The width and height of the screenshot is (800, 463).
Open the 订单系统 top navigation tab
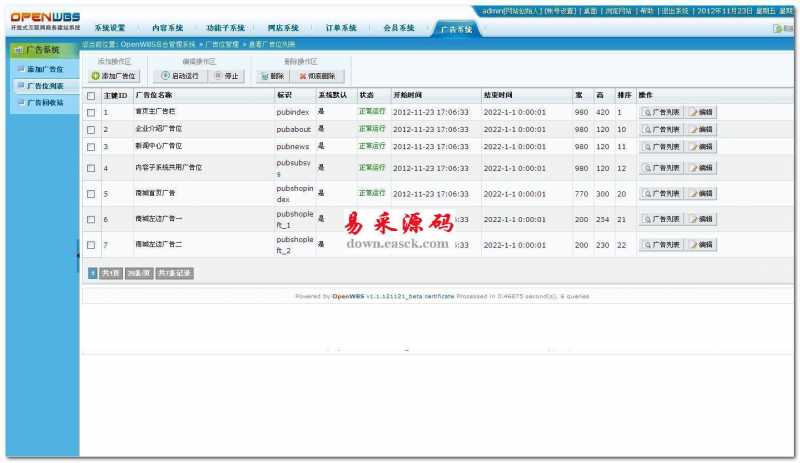tap(341, 28)
